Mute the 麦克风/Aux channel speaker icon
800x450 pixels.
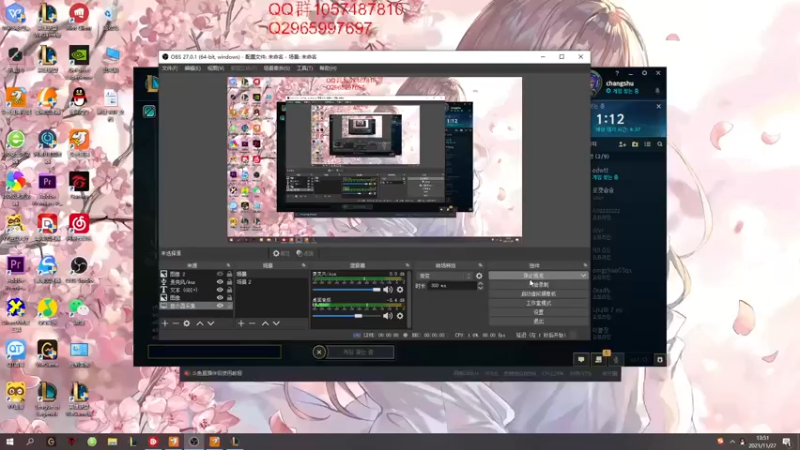coord(388,290)
